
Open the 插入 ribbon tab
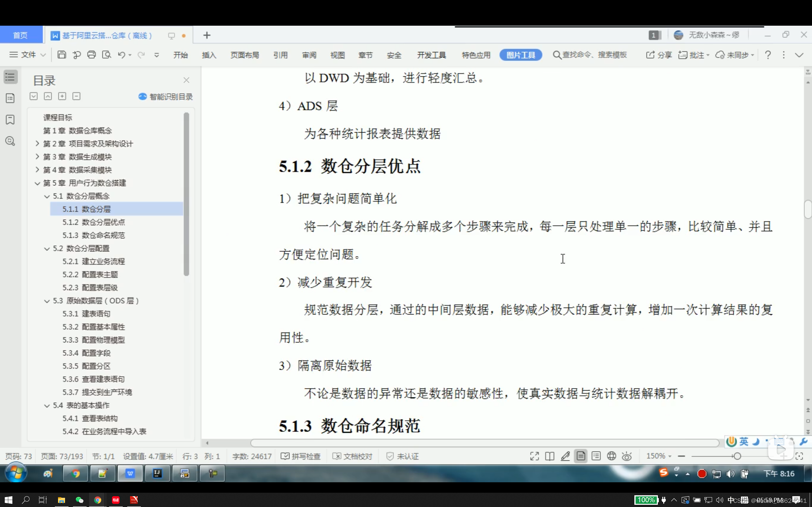(x=209, y=55)
